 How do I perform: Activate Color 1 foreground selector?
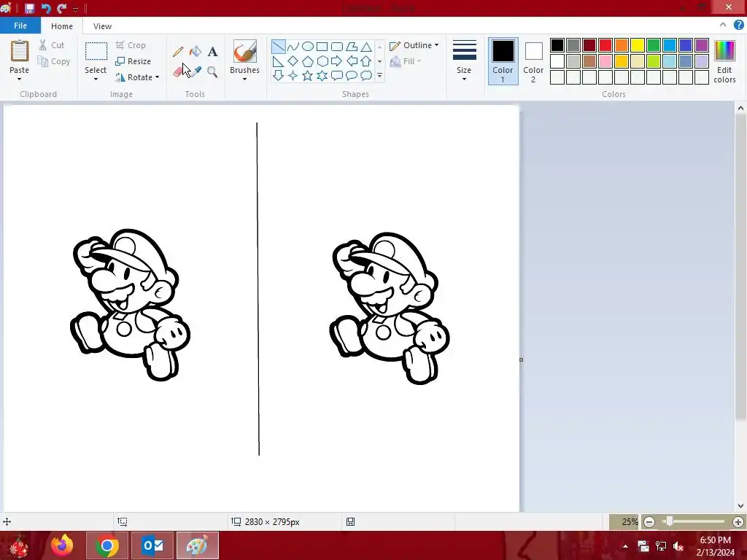[503, 61]
